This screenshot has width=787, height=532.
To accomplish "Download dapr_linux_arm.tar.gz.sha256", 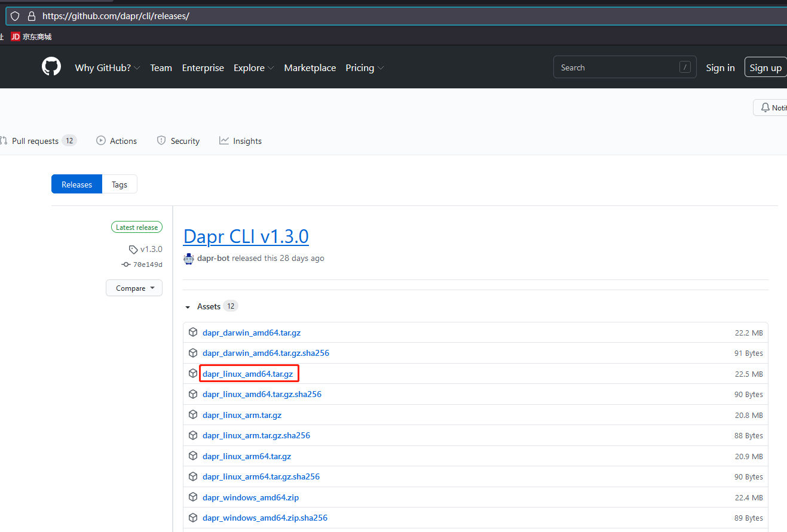I will click(256, 435).
